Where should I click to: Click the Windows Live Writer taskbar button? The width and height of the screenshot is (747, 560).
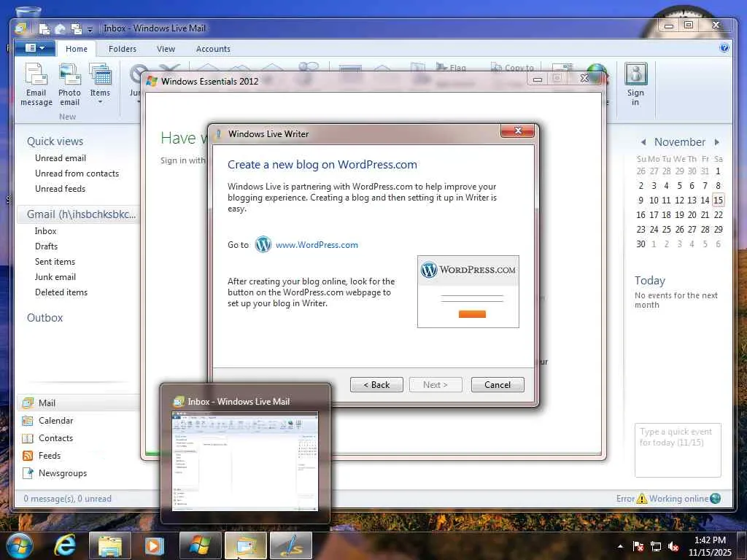pos(290,545)
